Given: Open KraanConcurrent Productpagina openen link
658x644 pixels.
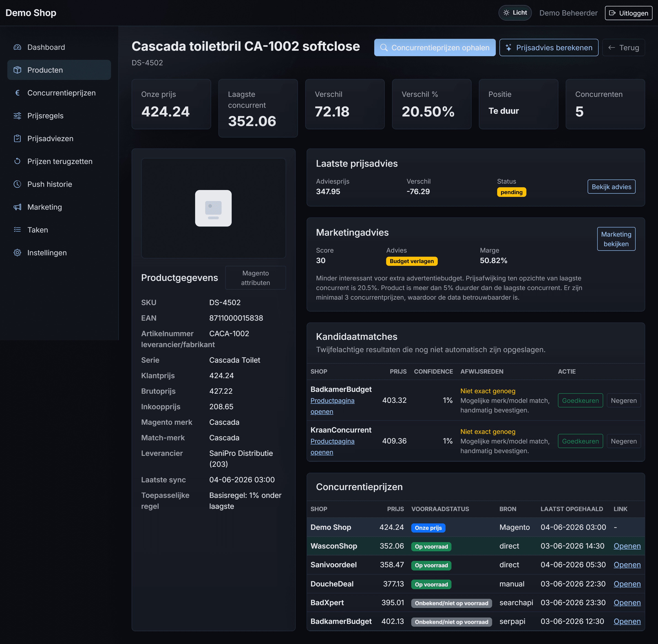Looking at the screenshot, I should click(x=332, y=446).
